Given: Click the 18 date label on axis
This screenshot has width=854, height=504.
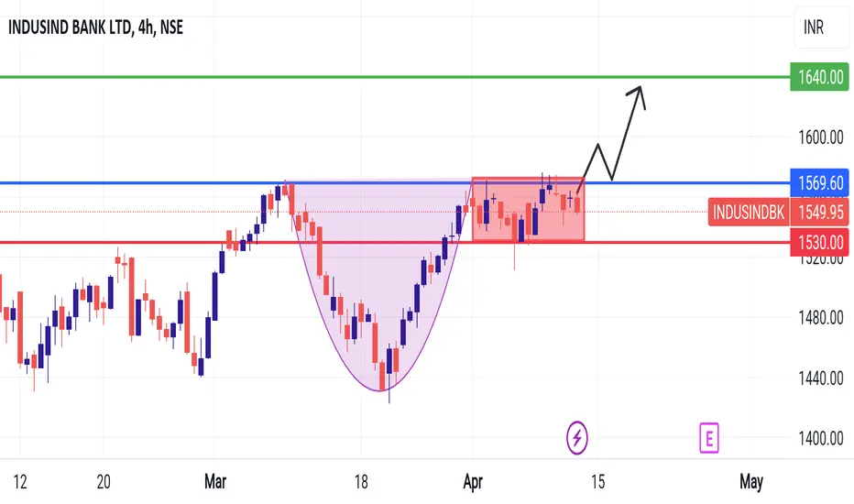Looking at the screenshot, I should pos(360,482).
